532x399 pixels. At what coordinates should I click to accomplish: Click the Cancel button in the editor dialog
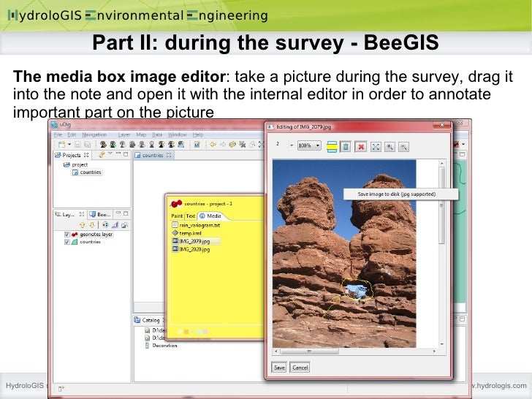(300, 368)
